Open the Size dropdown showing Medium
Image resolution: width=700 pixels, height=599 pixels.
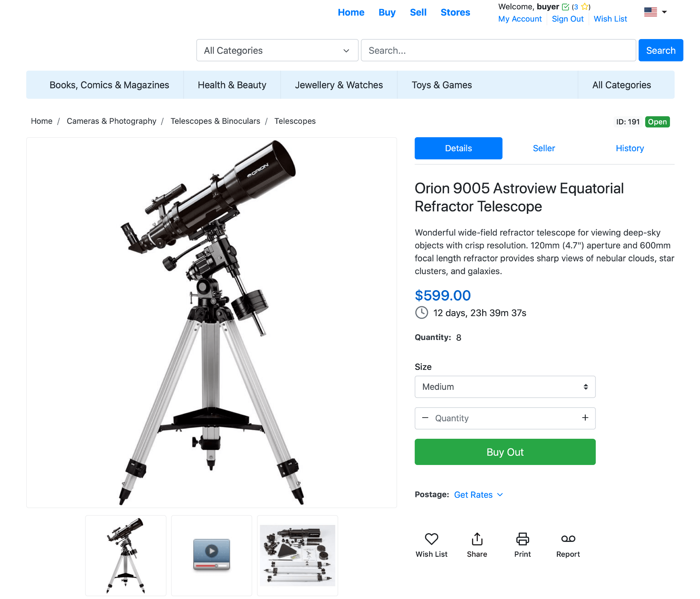point(505,387)
